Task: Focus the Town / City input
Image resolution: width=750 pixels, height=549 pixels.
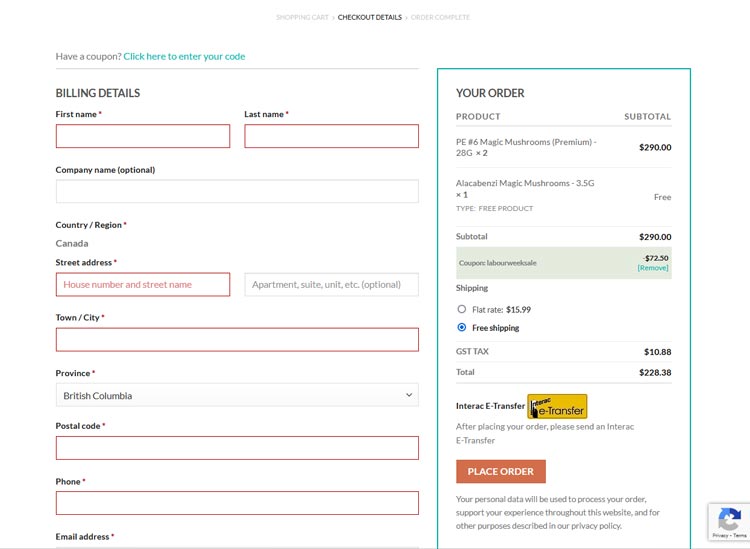Action: 237,339
